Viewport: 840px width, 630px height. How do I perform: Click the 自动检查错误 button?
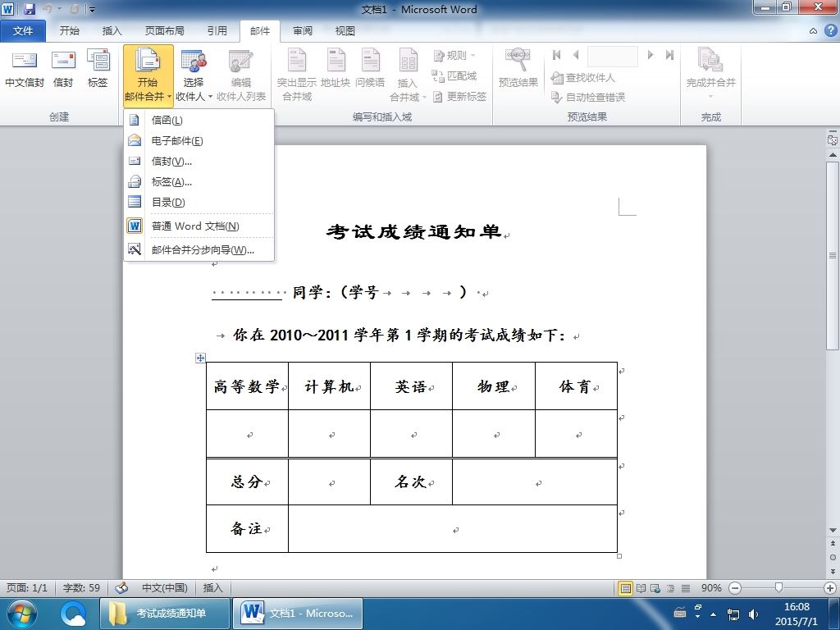tap(588, 97)
